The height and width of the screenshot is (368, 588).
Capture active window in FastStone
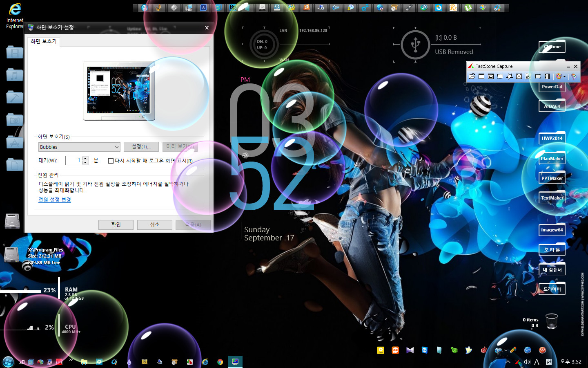point(481,76)
